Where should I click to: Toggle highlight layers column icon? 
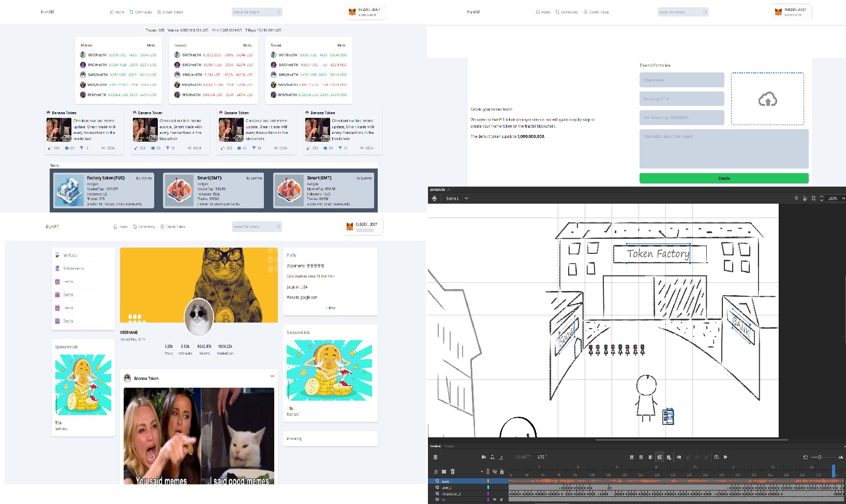click(488, 471)
